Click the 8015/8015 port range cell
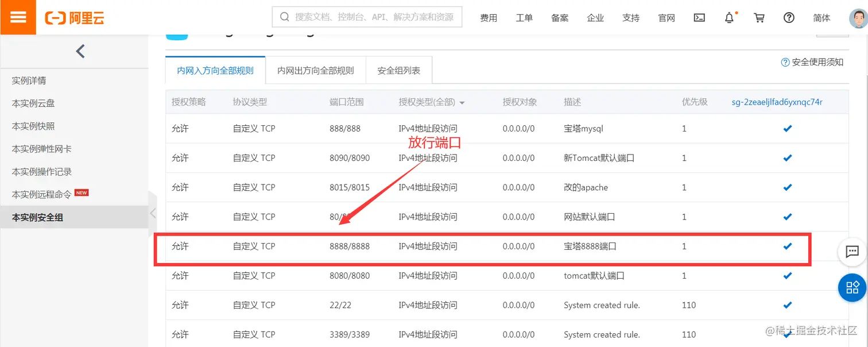Screen dimensions: 868x347 350,187
